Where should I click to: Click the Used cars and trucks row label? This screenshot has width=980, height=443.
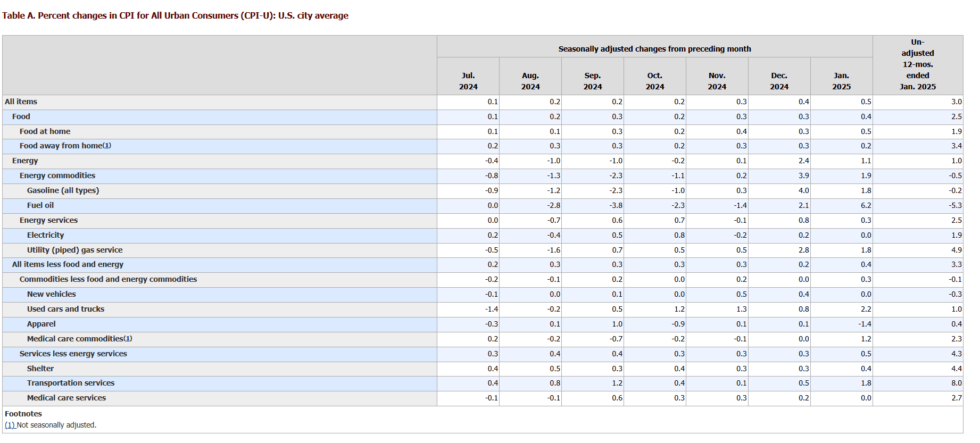(65, 309)
